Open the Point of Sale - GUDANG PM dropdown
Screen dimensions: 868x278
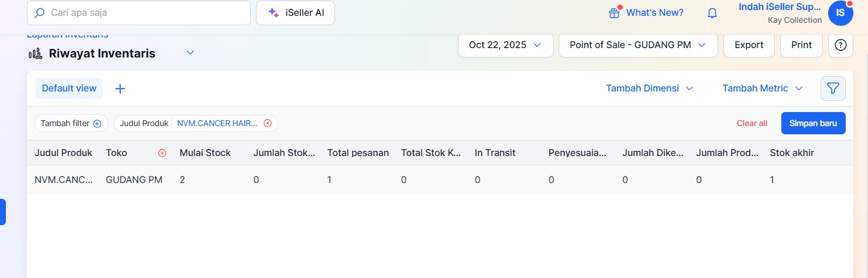coord(638,45)
